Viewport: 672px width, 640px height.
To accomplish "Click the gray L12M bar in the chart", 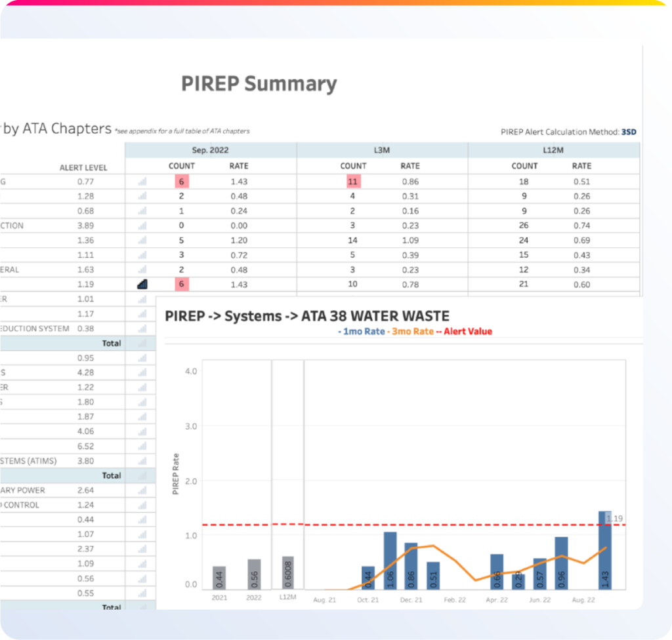I will (x=287, y=573).
